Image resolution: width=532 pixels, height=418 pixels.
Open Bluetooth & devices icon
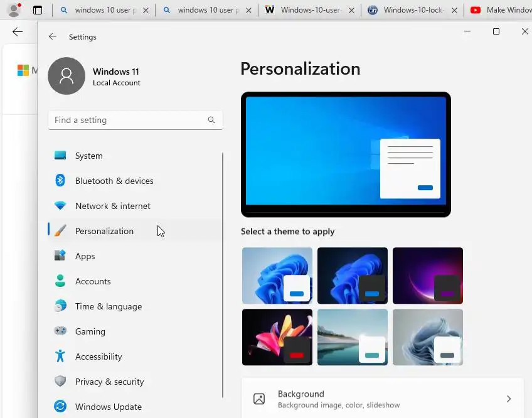pos(60,180)
